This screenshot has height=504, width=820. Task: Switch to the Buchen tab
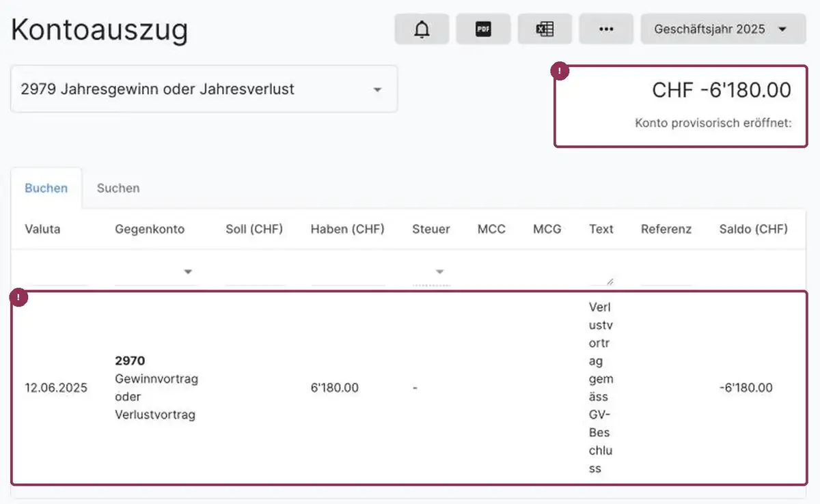[x=46, y=188]
